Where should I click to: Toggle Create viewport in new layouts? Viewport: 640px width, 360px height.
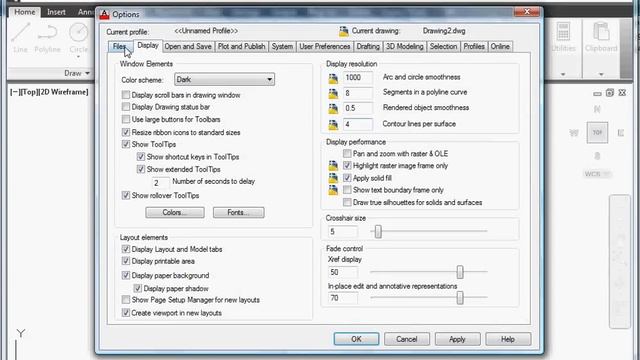click(x=126, y=313)
